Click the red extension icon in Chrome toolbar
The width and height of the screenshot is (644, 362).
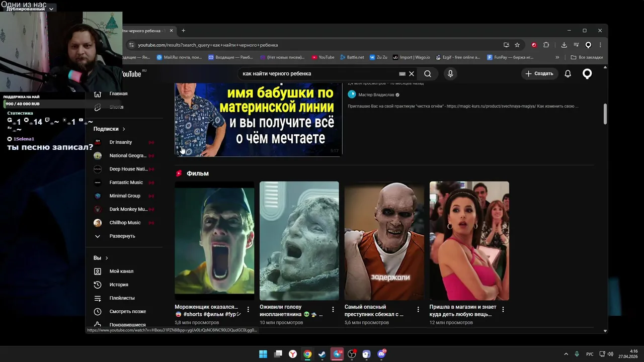(534, 45)
